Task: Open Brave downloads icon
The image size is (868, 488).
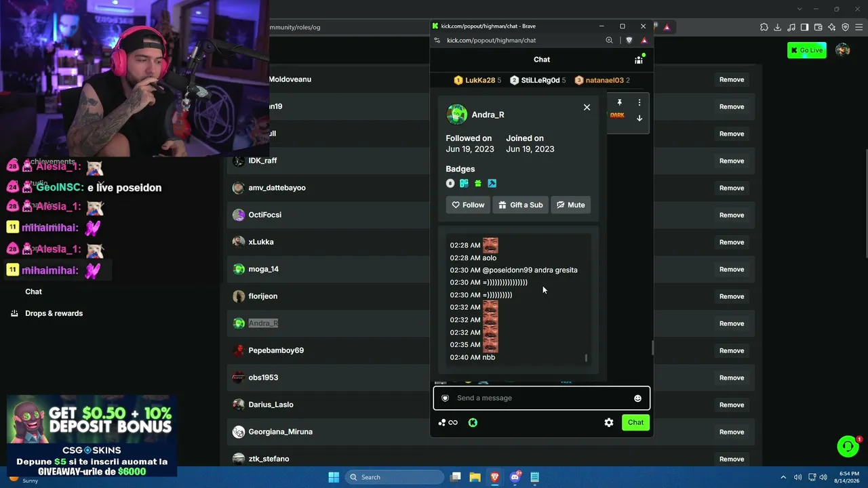Action: coord(778,27)
